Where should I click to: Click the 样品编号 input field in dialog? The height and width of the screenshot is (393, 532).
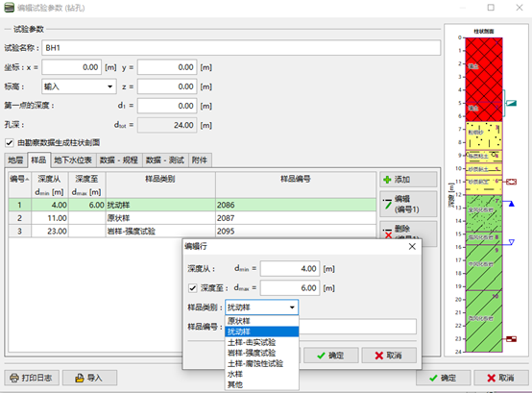(x=357, y=327)
